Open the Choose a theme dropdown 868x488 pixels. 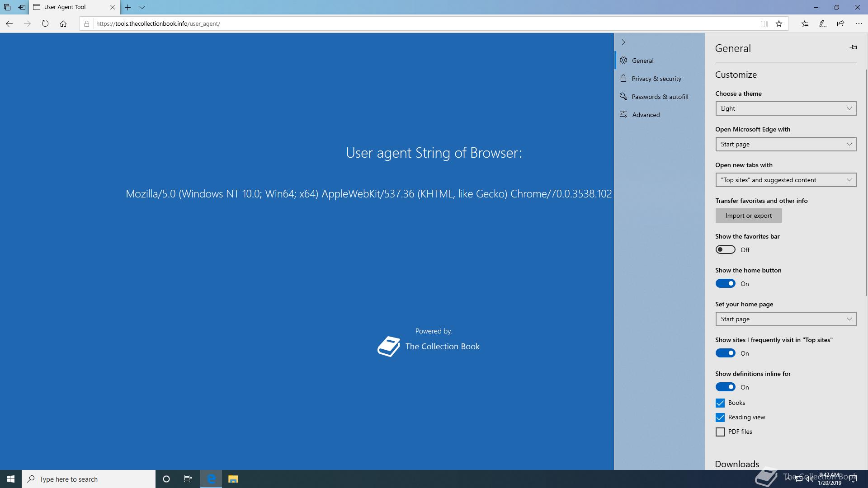coord(786,108)
